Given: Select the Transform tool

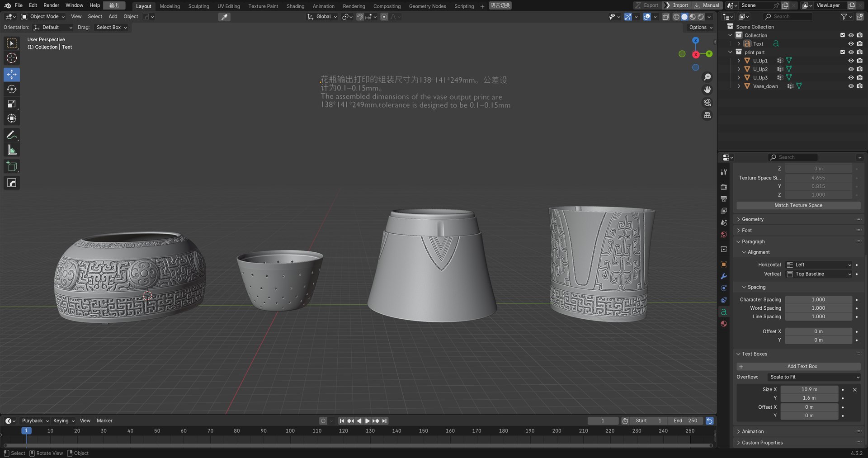Looking at the screenshot, I should (x=12, y=118).
